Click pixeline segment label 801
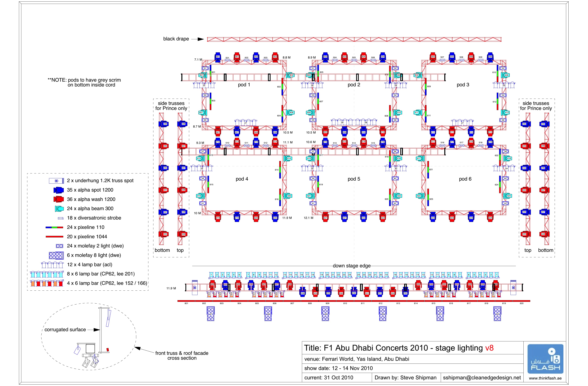This screenshot has width=588, height=386. pyautogui.click(x=186, y=304)
